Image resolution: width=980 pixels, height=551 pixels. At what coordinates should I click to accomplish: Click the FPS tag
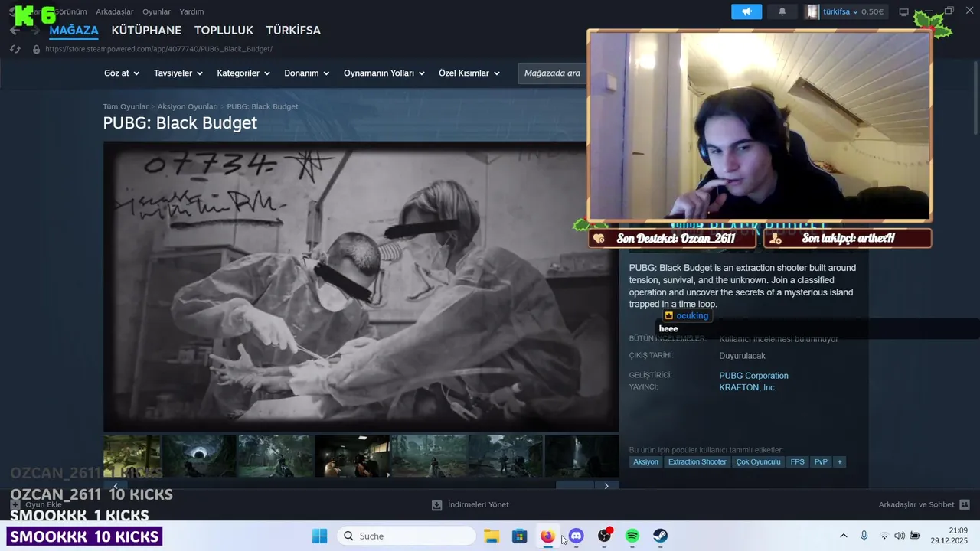tap(797, 462)
